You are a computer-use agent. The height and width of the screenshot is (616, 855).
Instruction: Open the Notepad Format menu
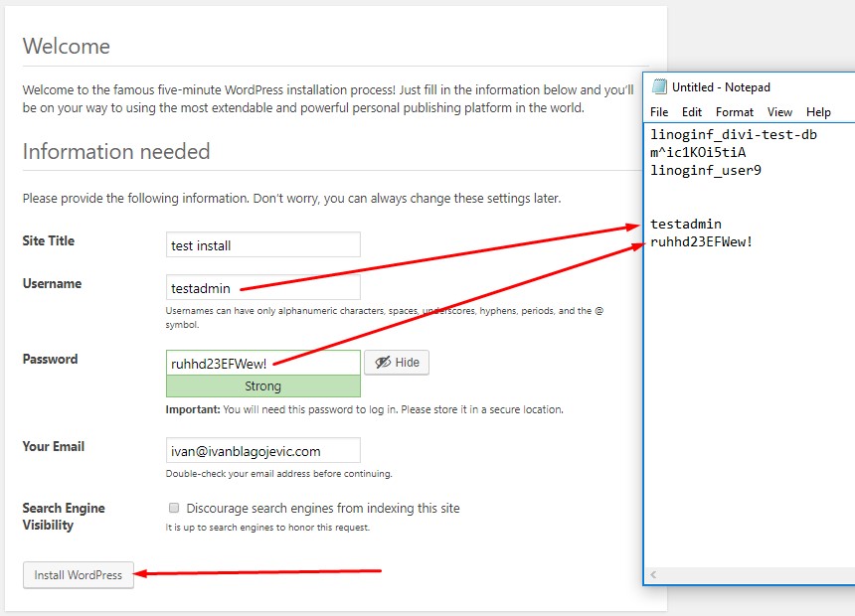click(x=734, y=112)
